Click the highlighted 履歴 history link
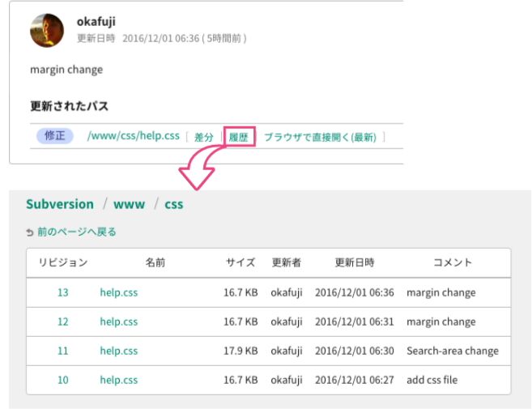 click(x=239, y=137)
